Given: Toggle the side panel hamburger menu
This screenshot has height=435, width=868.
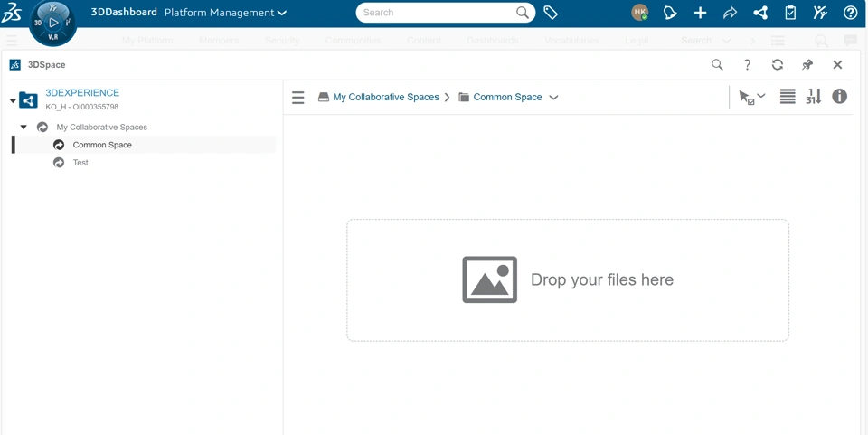Looking at the screenshot, I should pos(297,98).
